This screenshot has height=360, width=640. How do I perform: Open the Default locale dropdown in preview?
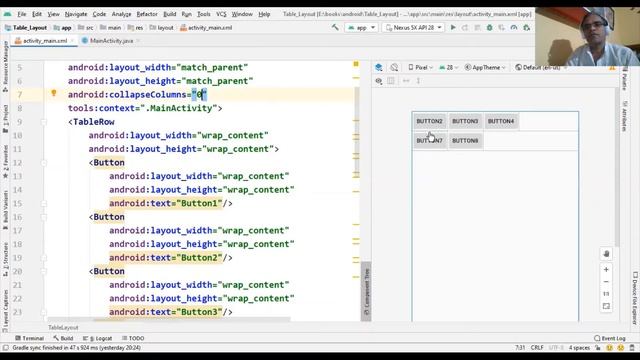(x=540, y=67)
